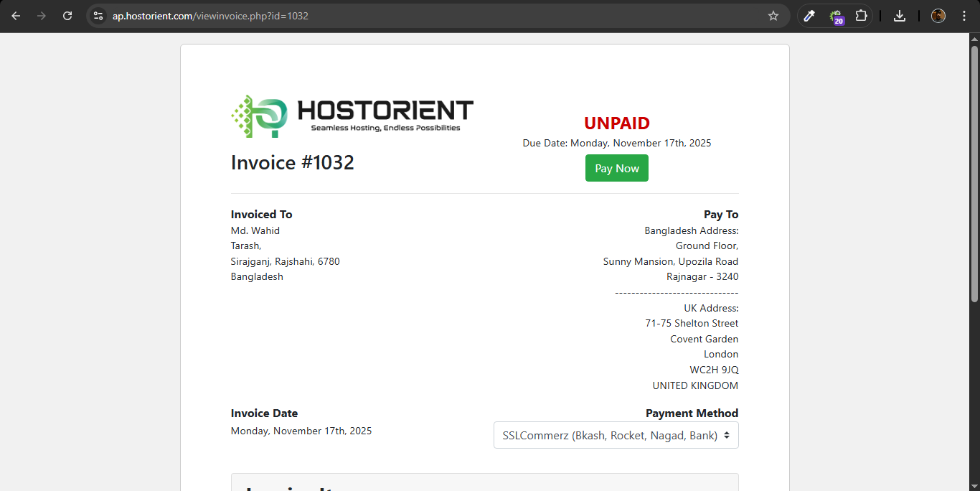Expand the Payment Method dropdown
Viewport: 980px width, 491px height.
(616, 435)
